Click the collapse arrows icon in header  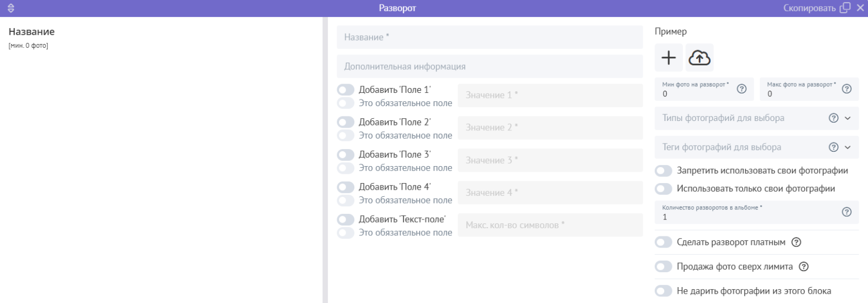click(x=11, y=8)
